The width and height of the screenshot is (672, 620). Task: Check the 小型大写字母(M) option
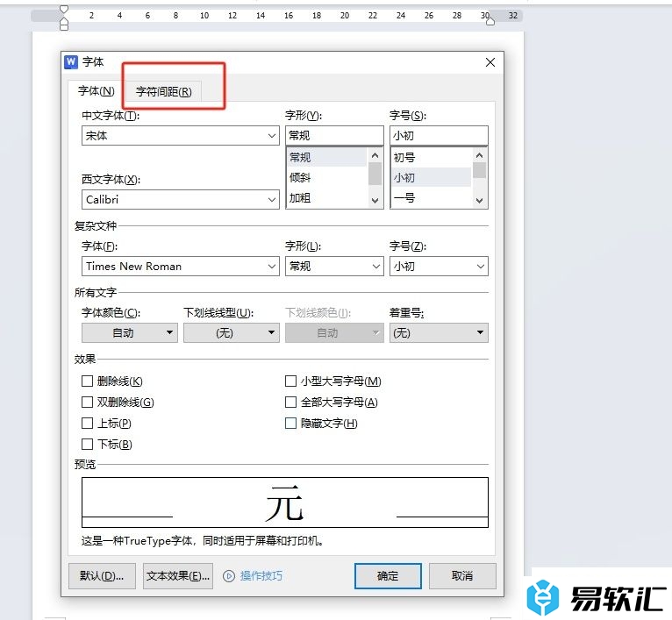pos(290,381)
